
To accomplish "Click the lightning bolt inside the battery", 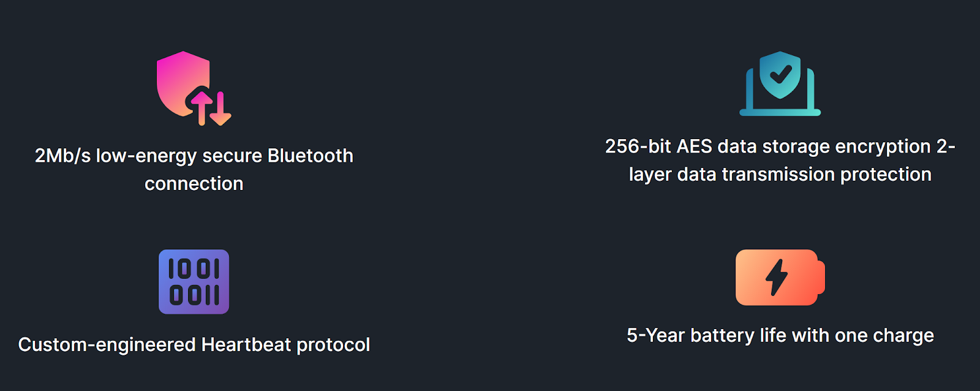I will click(777, 277).
